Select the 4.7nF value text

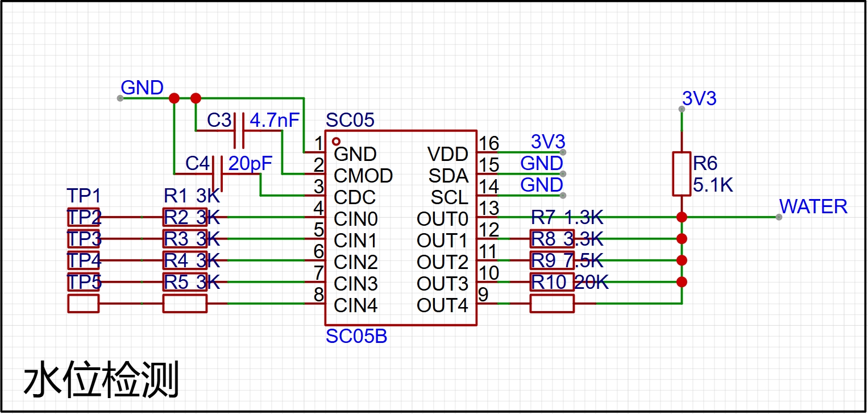pos(275,121)
